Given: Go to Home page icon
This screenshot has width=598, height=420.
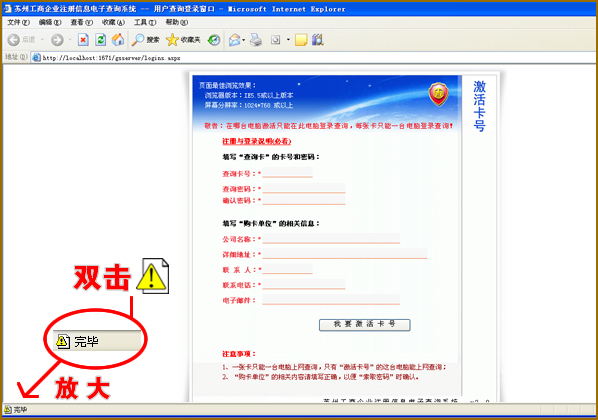Looking at the screenshot, I should 118,39.
